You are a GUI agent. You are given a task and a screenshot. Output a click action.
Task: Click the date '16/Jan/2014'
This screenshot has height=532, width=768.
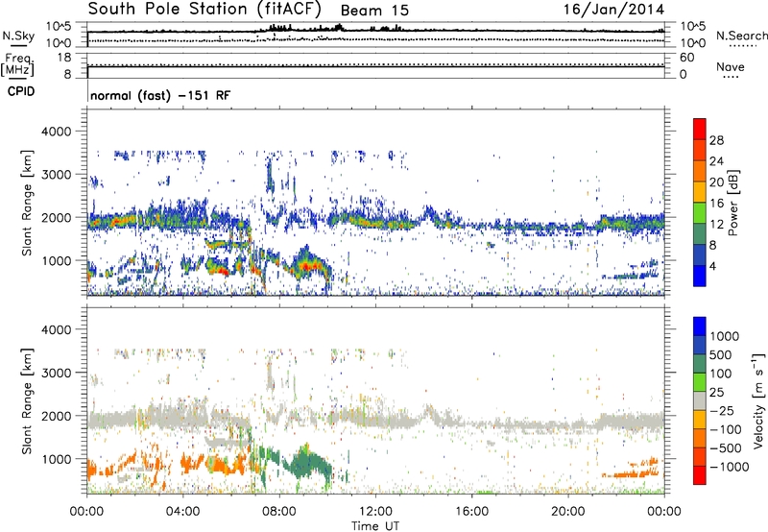coord(613,9)
